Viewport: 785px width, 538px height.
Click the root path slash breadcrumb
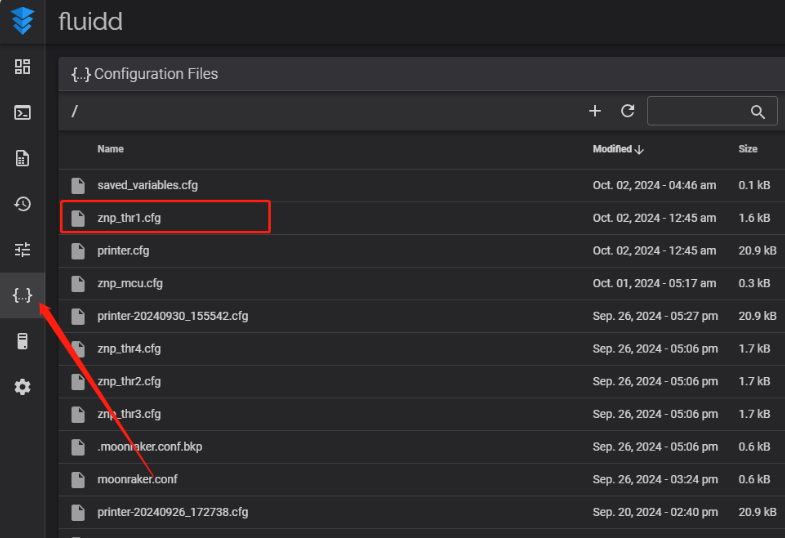(75, 111)
